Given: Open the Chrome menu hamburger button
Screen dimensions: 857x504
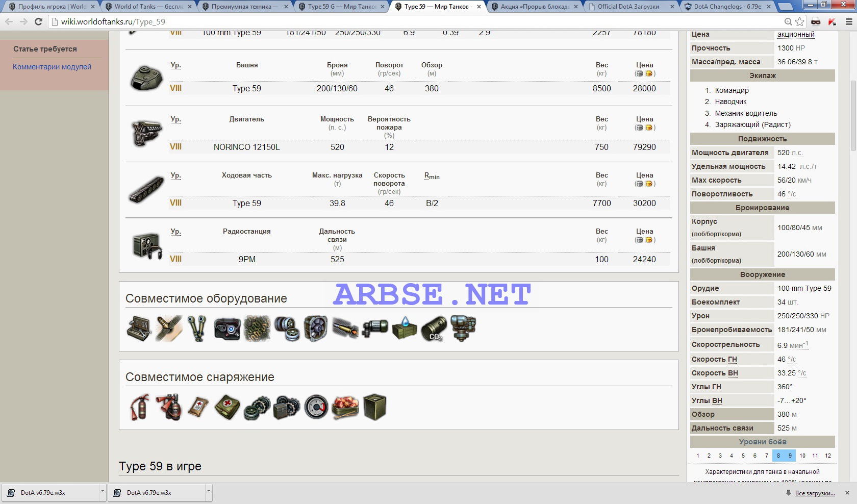Looking at the screenshot, I should point(849,21).
